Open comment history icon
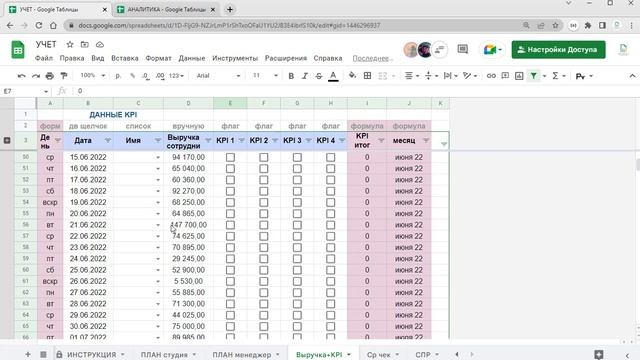The image size is (640, 360). coord(462,49)
